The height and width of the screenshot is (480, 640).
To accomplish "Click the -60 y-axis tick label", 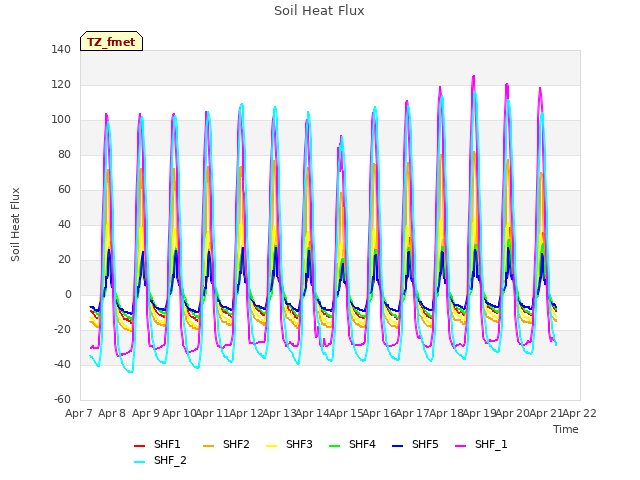I will tap(62, 400).
